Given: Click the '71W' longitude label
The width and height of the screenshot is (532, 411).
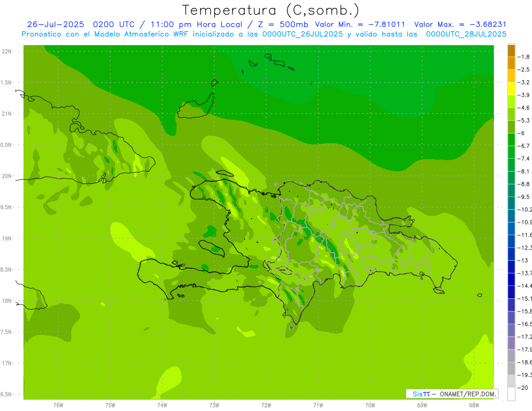Looking at the screenshot, I should click(318, 405).
